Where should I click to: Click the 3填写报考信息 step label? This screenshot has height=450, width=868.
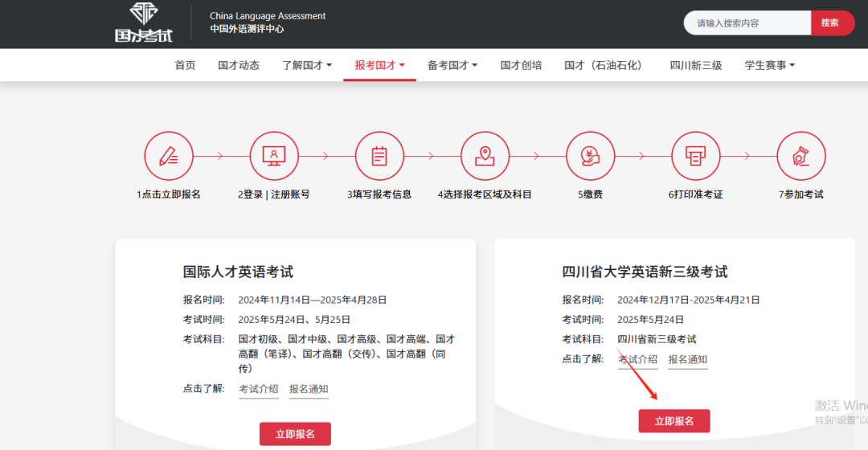click(379, 194)
